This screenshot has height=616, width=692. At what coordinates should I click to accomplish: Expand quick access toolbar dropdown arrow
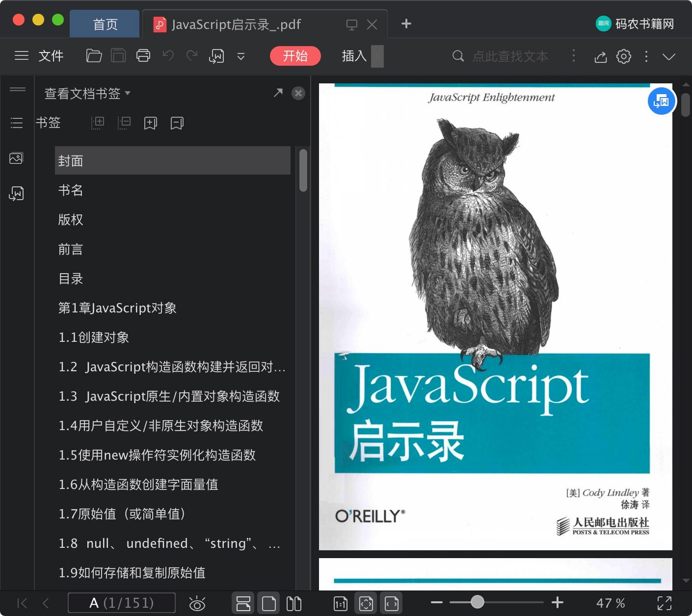coord(241,56)
